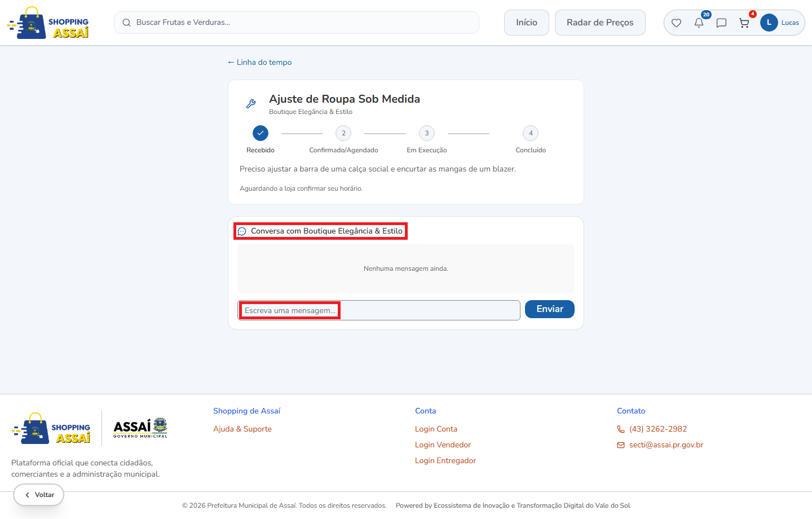This screenshot has width=812, height=519.
Task: Click the Shopping de Assaí footer heading
Action: [x=247, y=411]
